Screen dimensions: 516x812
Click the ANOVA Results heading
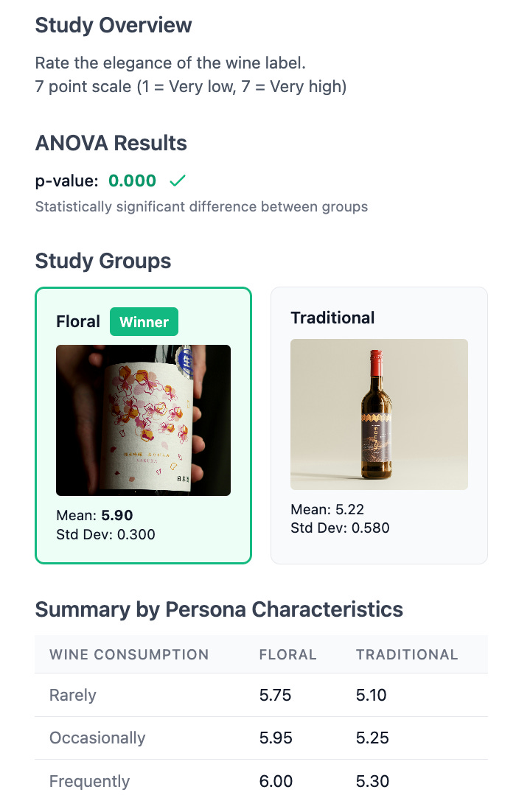pyautogui.click(x=111, y=143)
